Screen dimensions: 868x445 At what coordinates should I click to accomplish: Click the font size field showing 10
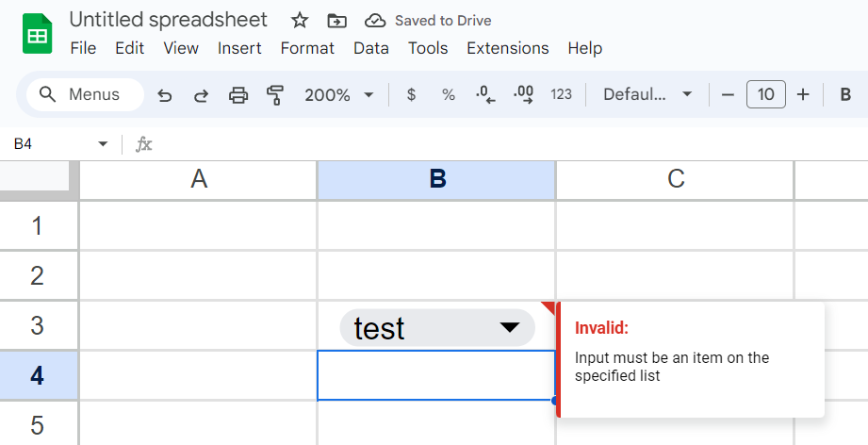(x=765, y=94)
